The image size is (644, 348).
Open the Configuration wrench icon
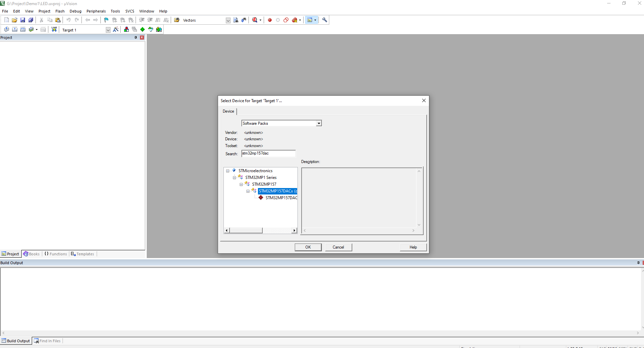325,20
